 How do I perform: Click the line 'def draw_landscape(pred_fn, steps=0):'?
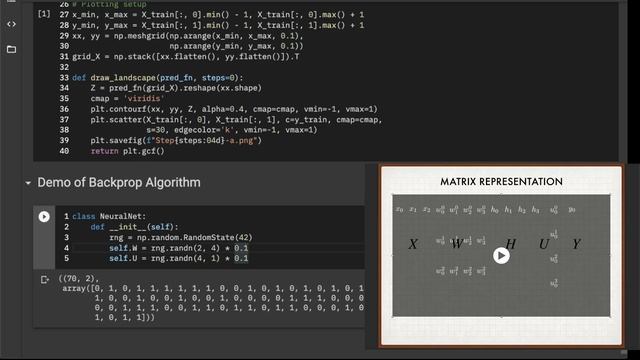(x=158, y=78)
